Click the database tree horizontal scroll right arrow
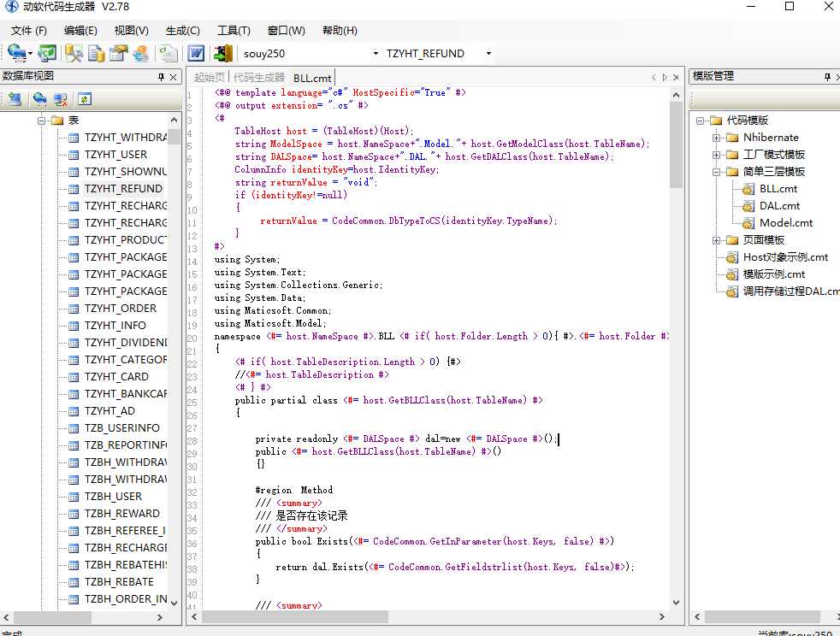The height and width of the screenshot is (636, 840). (x=160, y=617)
